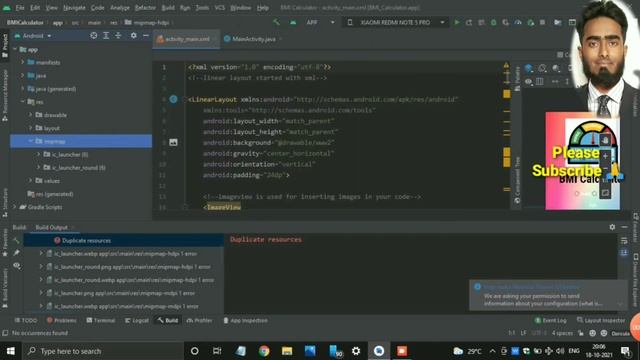Open the Build Output settings gear
The width and height of the screenshot is (640, 360).
coord(612,227)
